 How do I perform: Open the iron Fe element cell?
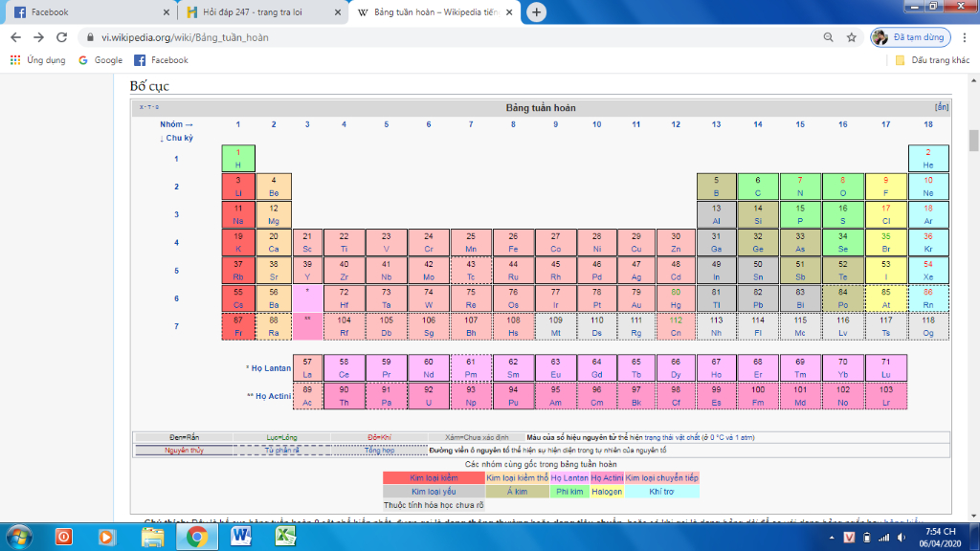(x=513, y=242)
